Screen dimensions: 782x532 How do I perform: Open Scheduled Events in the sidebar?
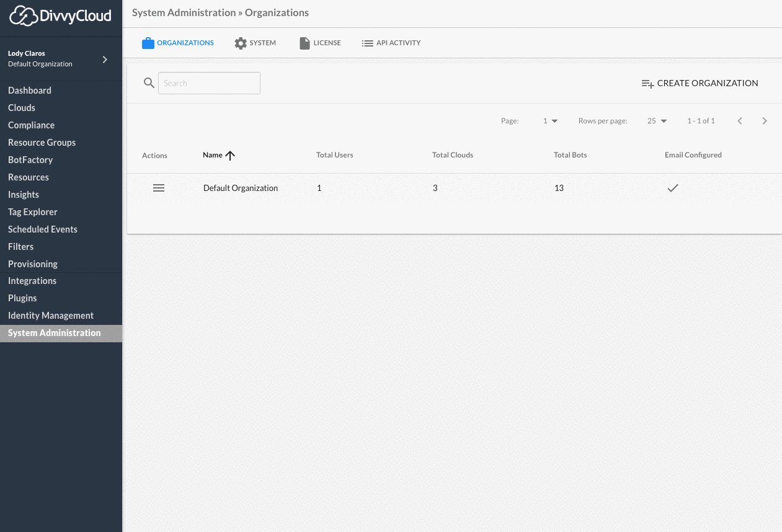[x=43, y=229]
